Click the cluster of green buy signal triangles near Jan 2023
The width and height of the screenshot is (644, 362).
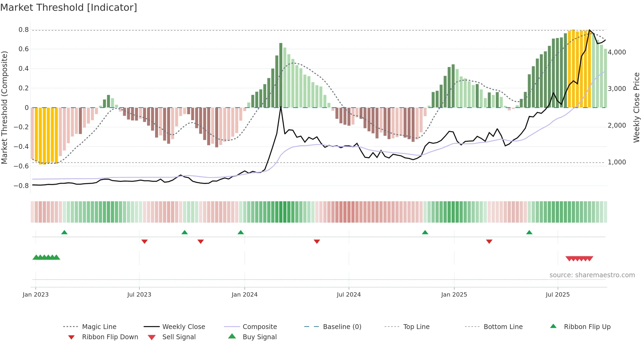(x=46, y=257)
